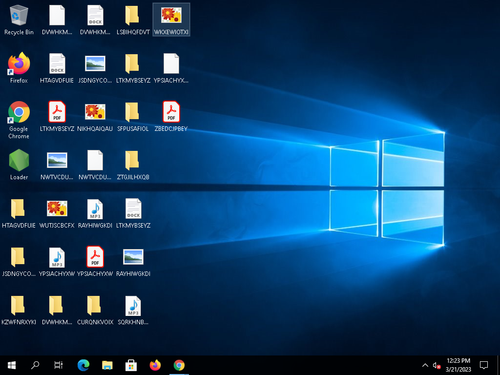Image resolution: width=500 pixels, height=375 pixels.
Task: Select the SFPUSAFIOL folder
Action: 133,116
